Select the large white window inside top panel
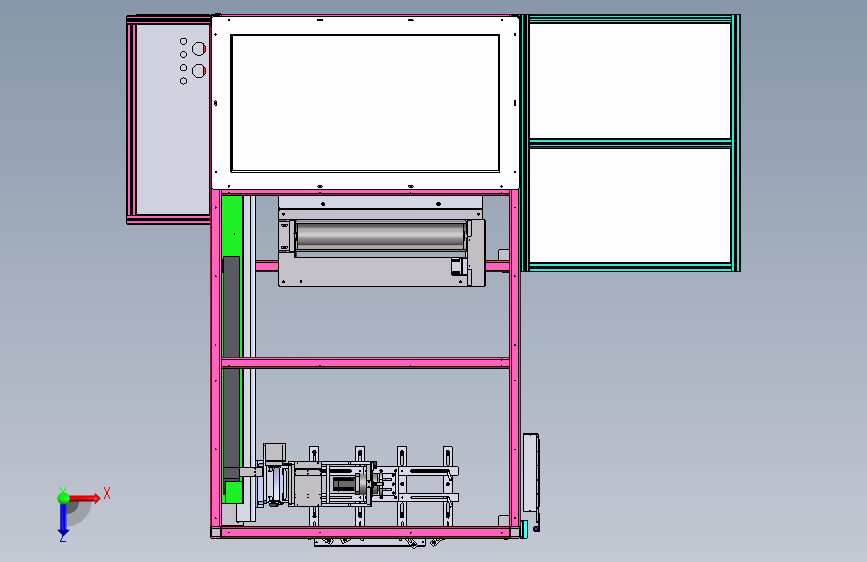Screen dimensions: 867x562 [365, 103]
